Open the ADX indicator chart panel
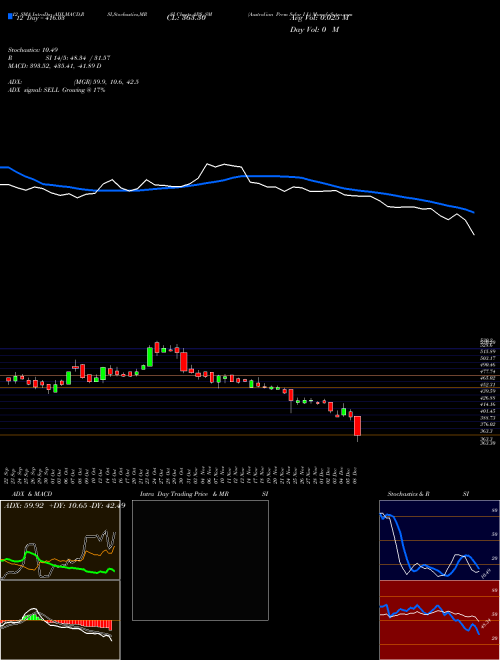This screenshot has height=660, width=500. 60,540
